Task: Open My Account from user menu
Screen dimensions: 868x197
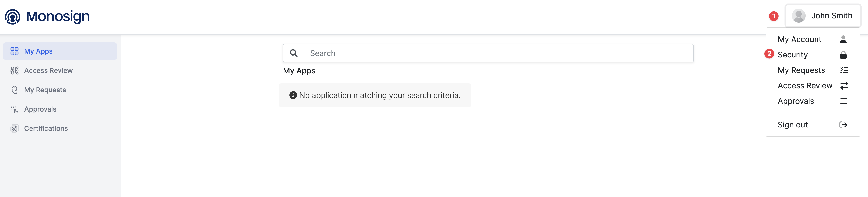Action: 799,39
